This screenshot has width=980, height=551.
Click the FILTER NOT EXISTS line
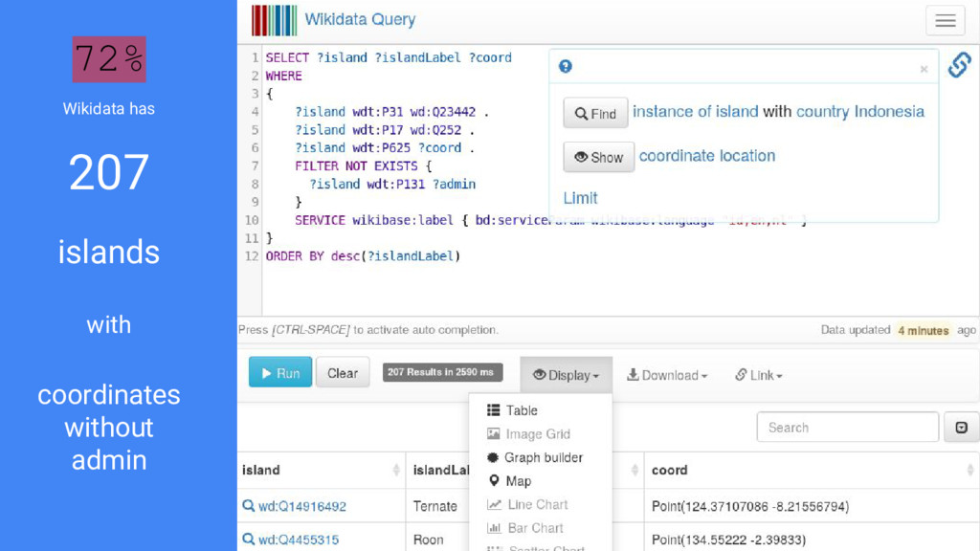[x=363, y=166]
